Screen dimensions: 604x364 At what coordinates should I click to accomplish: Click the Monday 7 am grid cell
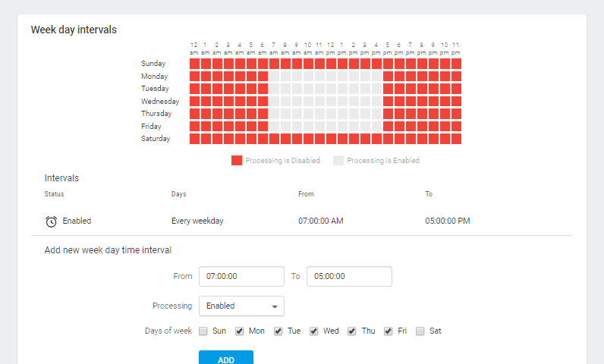[x=274, y=77]
